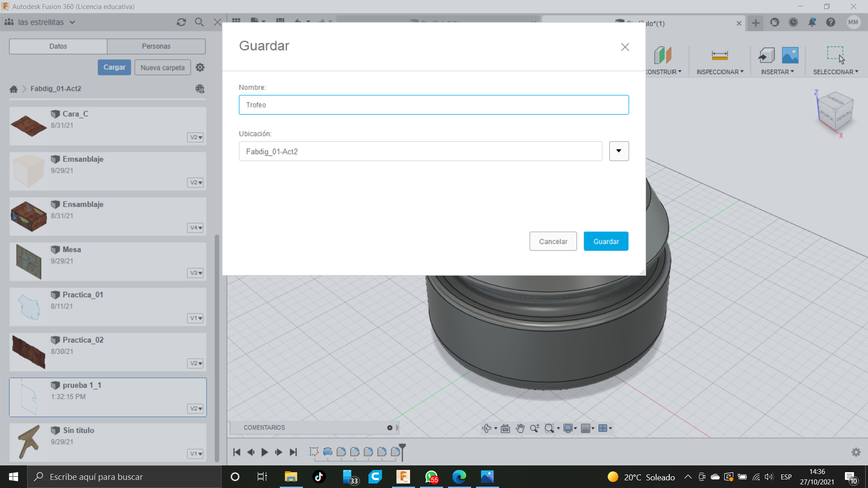Click the Nombre text field

[434, 105]
